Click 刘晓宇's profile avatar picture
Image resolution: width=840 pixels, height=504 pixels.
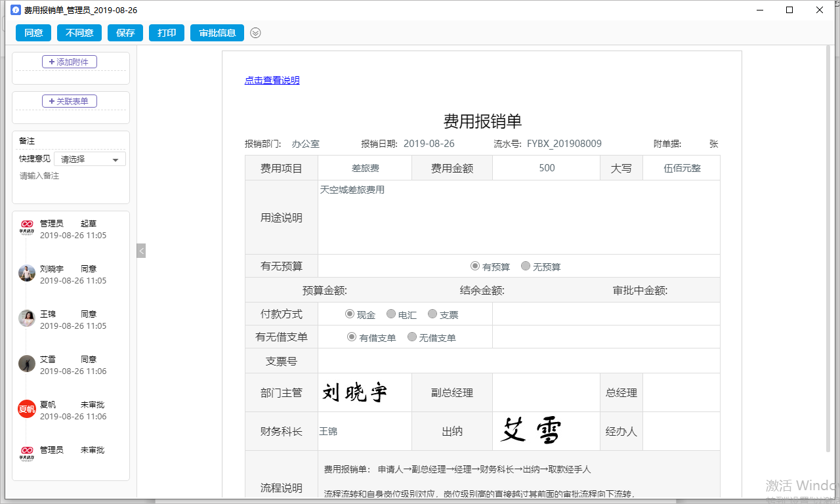[x=27, y=273]
